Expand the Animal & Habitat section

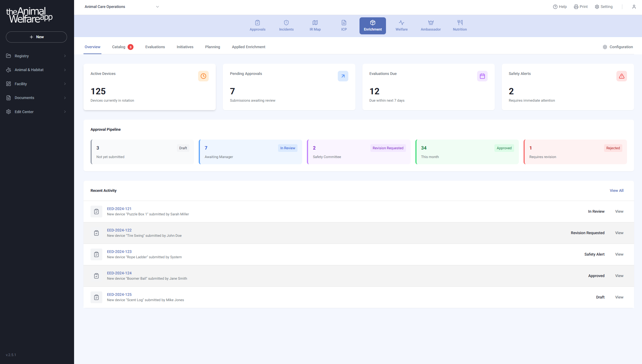[36, 70]
